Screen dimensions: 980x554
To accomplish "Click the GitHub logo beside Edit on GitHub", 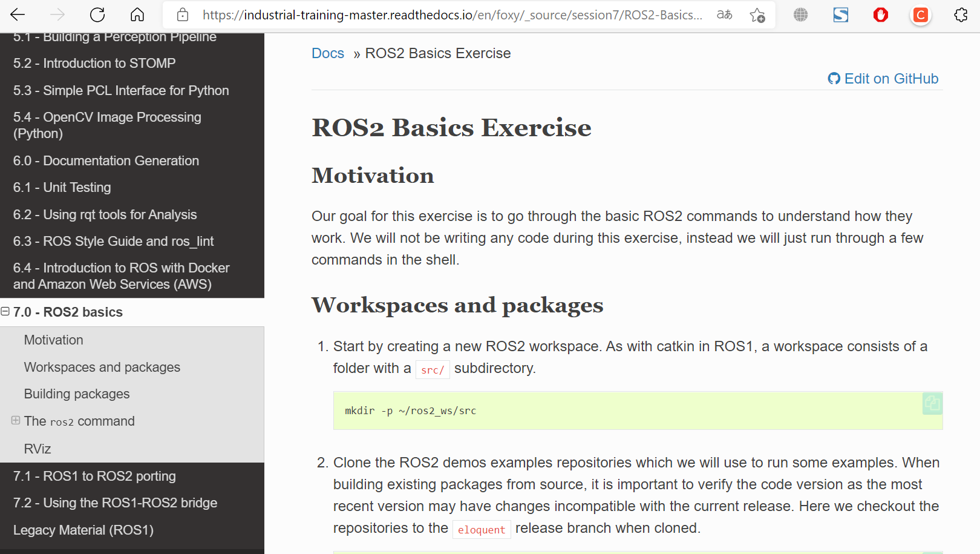I will click(x=835, y=78).
